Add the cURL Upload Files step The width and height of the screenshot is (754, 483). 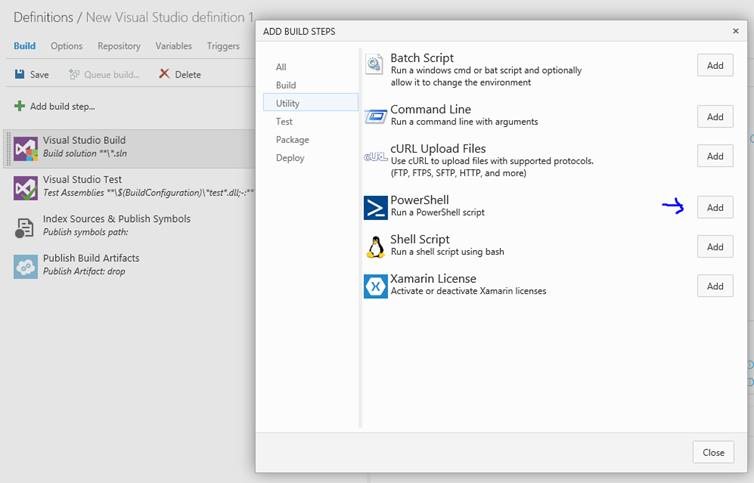point(715,156)
